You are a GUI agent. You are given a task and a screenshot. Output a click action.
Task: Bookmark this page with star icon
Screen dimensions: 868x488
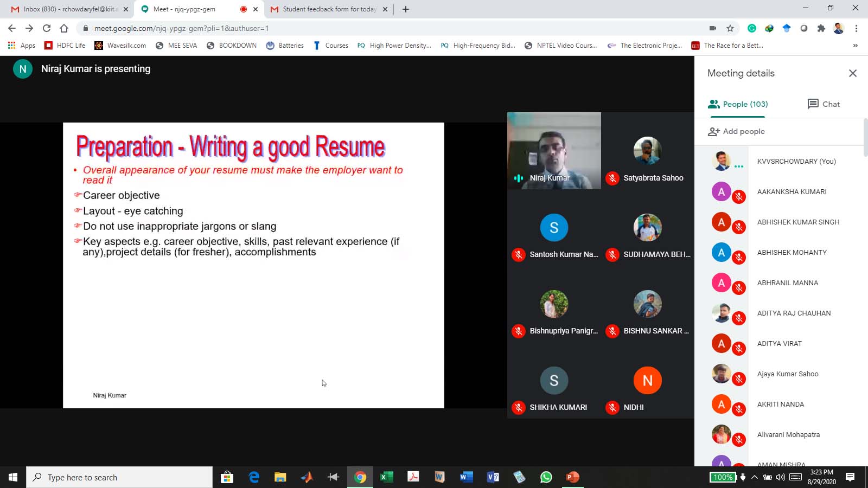[730, 28]
